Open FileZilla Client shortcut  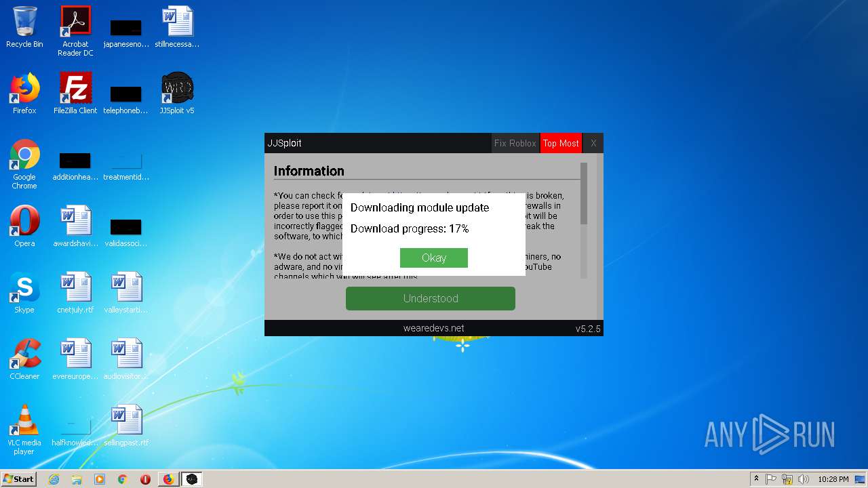point(75,94)
